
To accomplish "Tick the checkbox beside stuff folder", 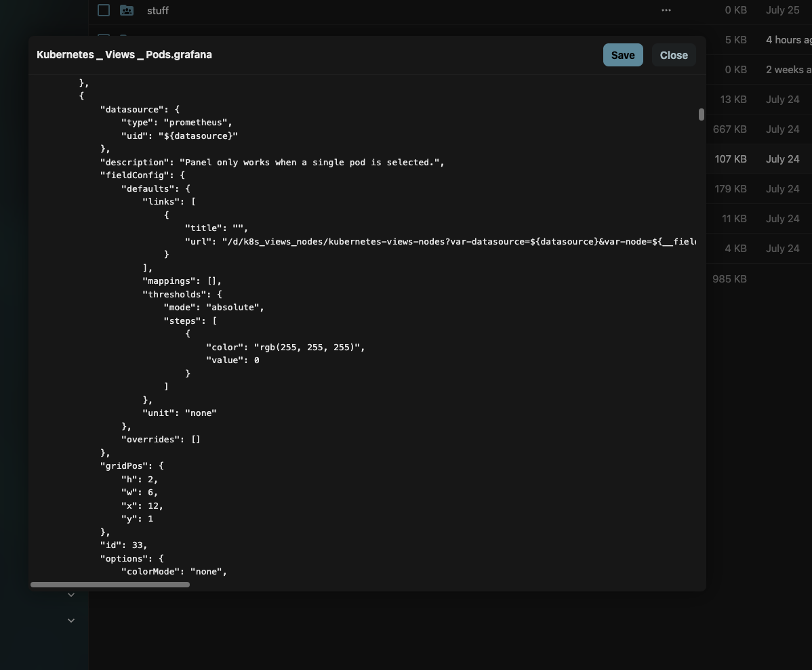I will point(104,10).
